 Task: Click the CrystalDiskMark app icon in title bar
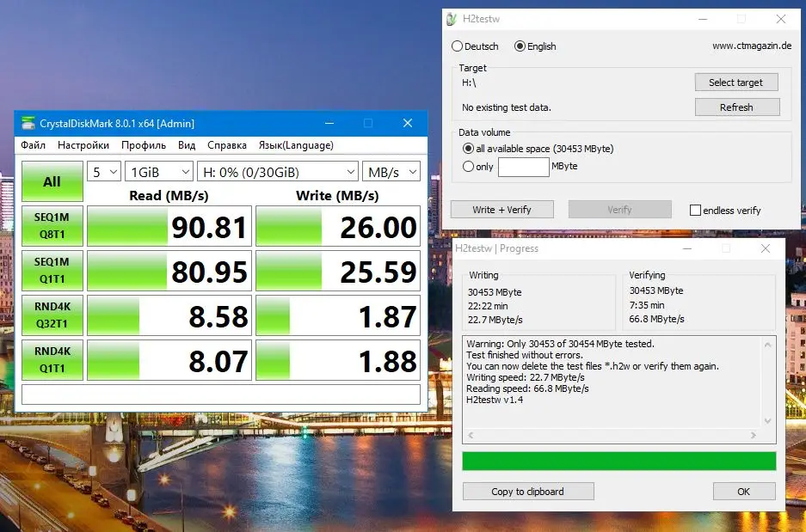point(28,123)
